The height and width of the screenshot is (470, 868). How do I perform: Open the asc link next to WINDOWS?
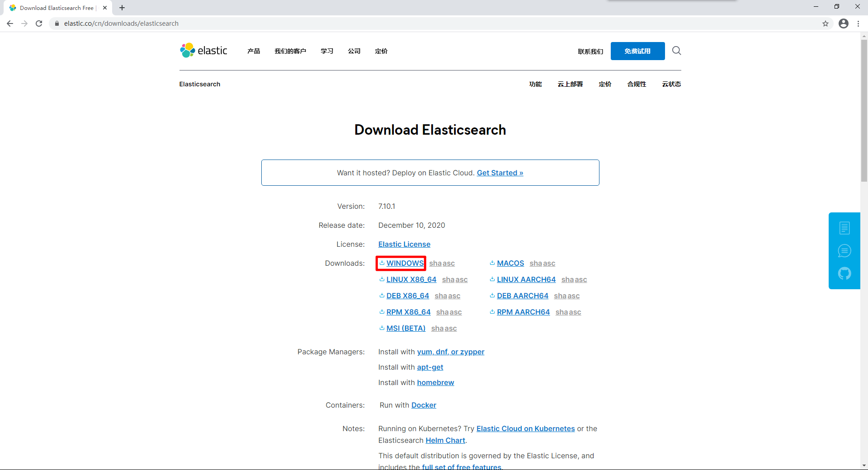pyautogui.click(x=448, y=263)
